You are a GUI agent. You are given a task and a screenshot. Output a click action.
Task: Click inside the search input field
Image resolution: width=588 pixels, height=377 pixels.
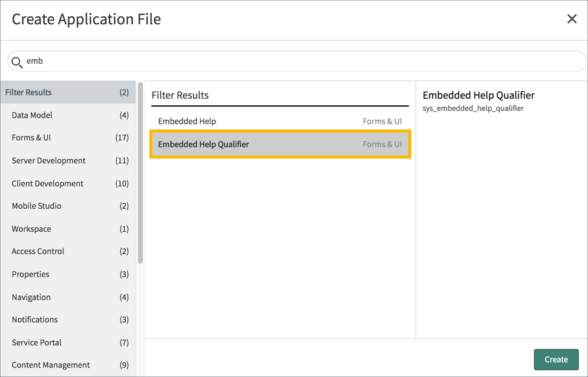[x=242, y=61]
